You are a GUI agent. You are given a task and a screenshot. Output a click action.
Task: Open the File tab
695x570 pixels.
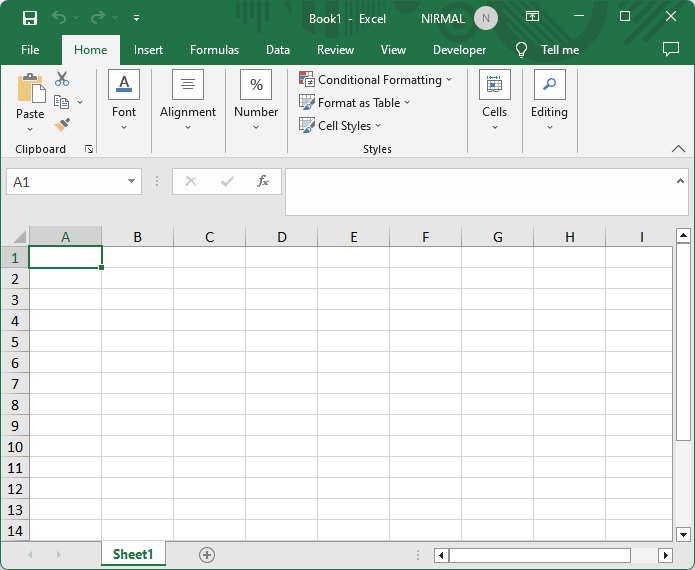(x=30, y=50)
